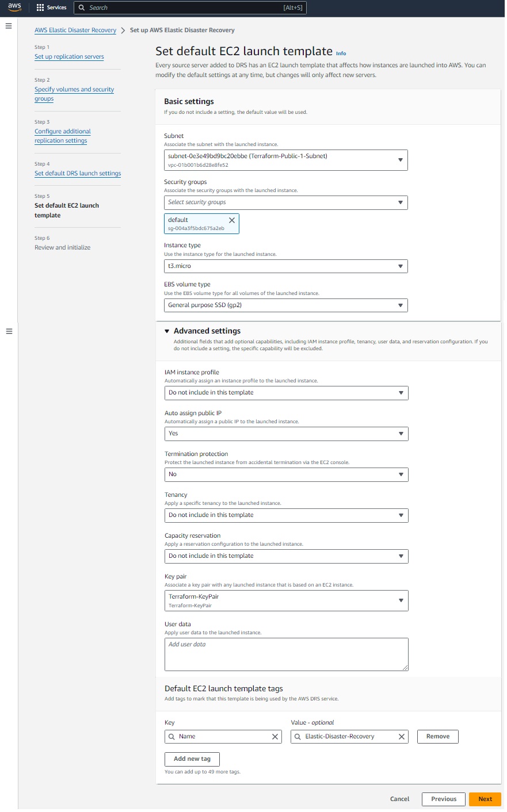507x812 pixels.
Task: Open the Subnet dropdown
Action: click(x=285, y=160)
